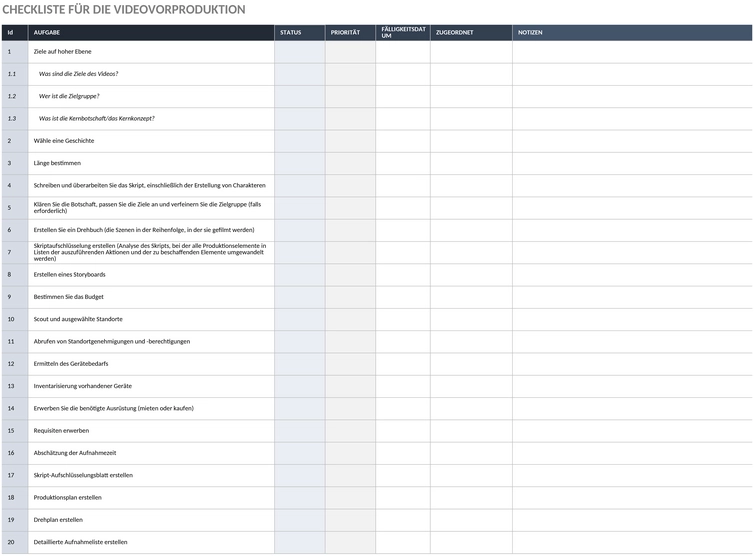The width and height of the screenshot is (754, 556).
Task: Click 'Scout und ausgewählte Standorte' task
Action: pos(78,319)
